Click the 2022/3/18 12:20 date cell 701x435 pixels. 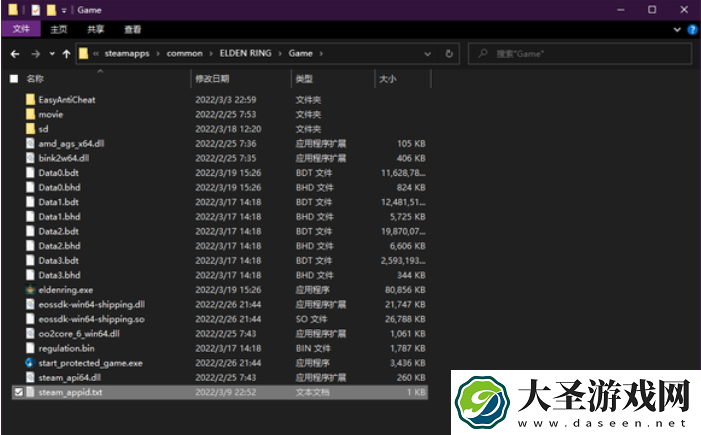(228, 129)
